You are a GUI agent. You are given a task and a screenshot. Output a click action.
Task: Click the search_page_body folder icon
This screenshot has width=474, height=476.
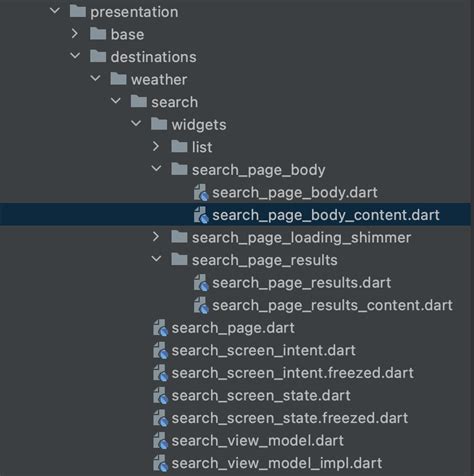pos(179,169)
